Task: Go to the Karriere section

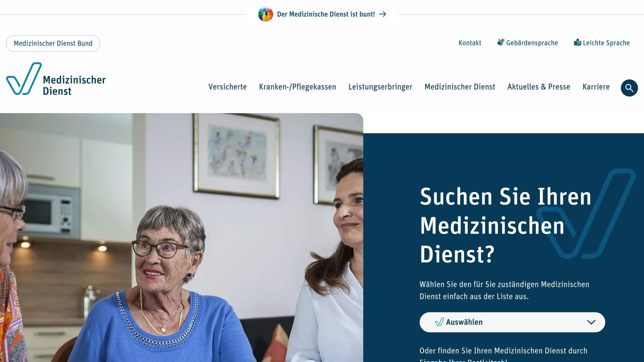Action: coord(596,87)
